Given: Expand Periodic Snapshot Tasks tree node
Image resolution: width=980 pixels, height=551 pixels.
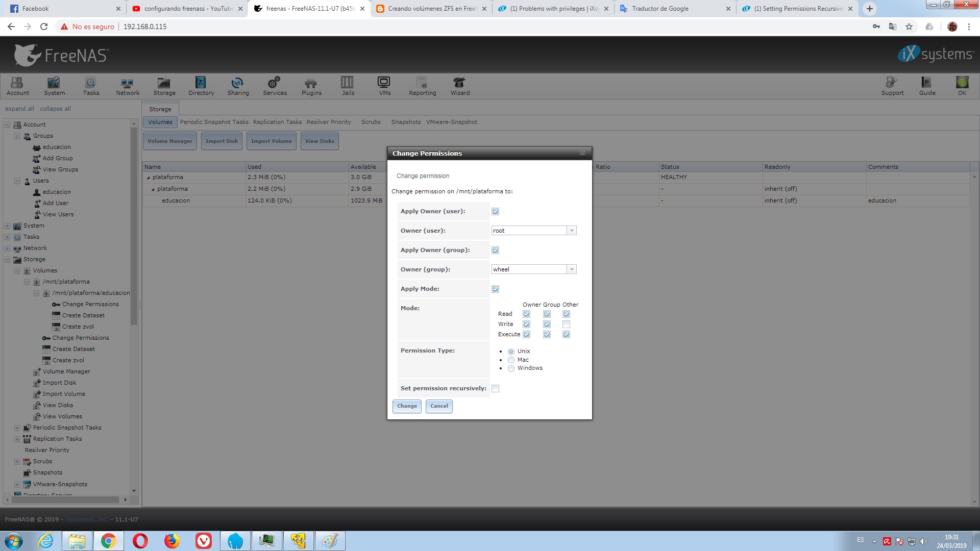Looking at the screenshot, I should (x=17, y=428).
